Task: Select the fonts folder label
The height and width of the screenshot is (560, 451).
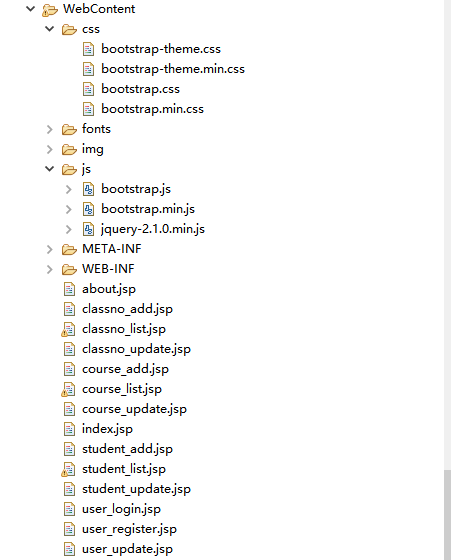Action: point(96,129)
